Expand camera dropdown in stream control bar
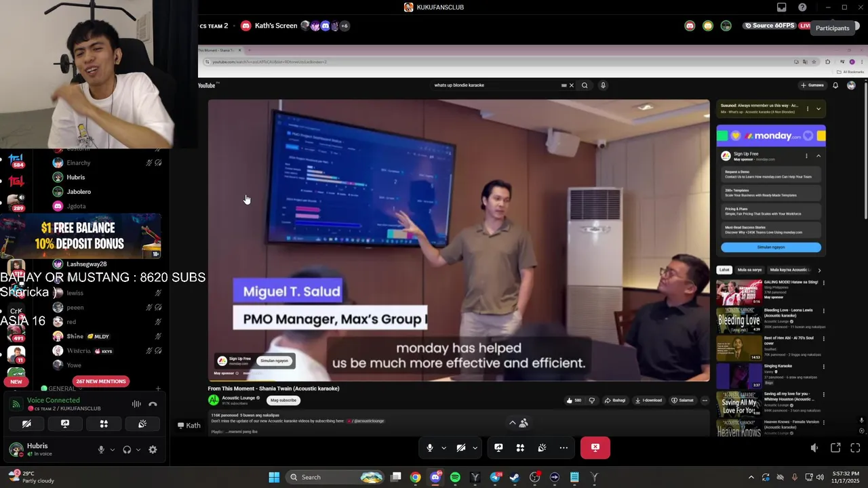The height and width of the screenshot is (488, 868). [475, 447]
